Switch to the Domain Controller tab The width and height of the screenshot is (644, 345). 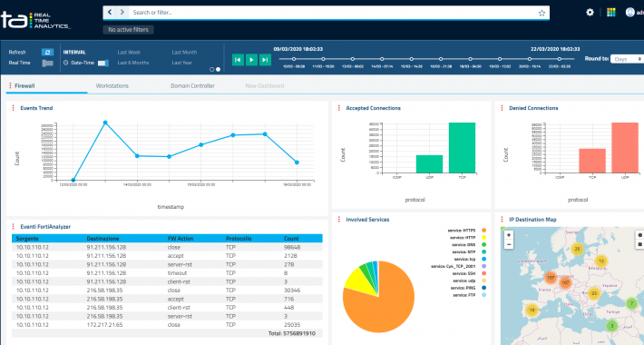click(192, 86)
